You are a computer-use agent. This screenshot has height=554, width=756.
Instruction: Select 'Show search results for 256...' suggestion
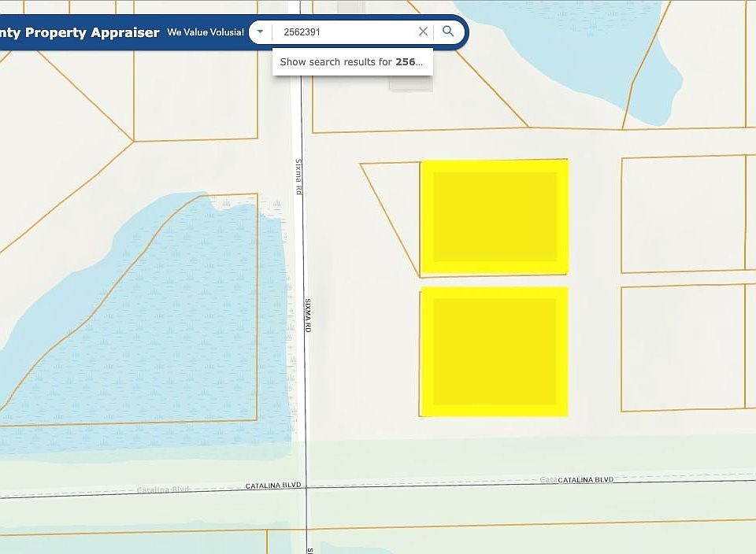click(352, 61)
